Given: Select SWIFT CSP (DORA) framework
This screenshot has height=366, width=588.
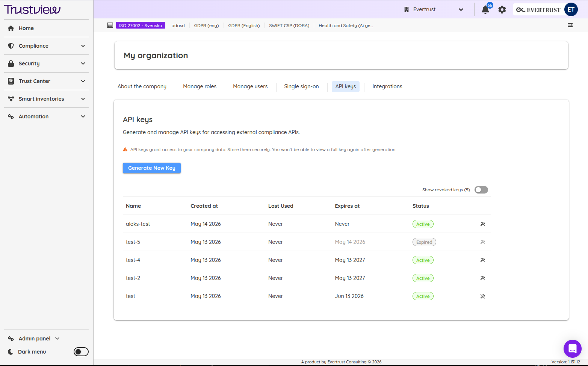Looking at the screenshot, I should (x=289, y=26).
